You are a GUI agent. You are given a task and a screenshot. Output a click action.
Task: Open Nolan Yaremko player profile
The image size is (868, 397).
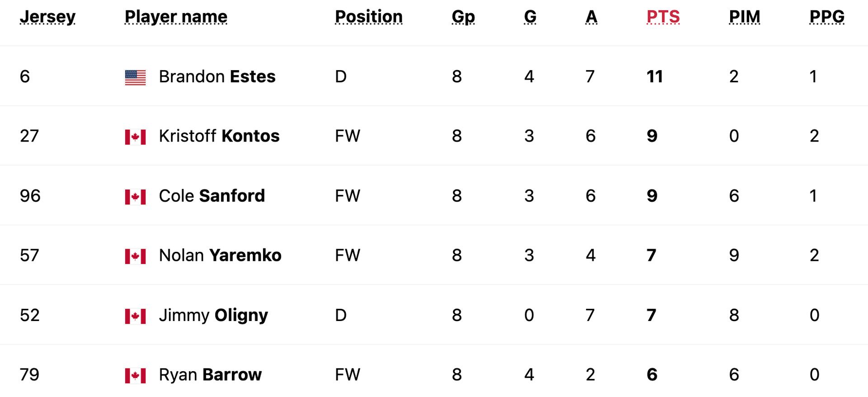pyautogui.click(x=220, y=255)
